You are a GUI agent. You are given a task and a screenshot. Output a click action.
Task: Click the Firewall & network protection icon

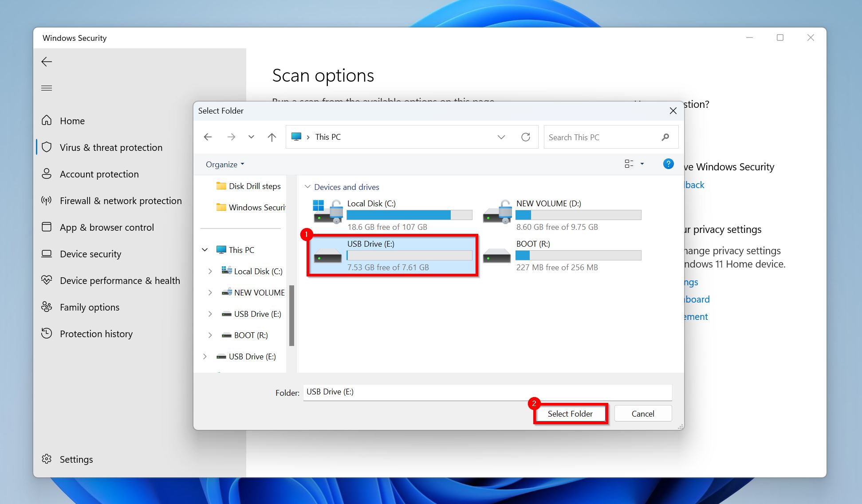(47, 201)
